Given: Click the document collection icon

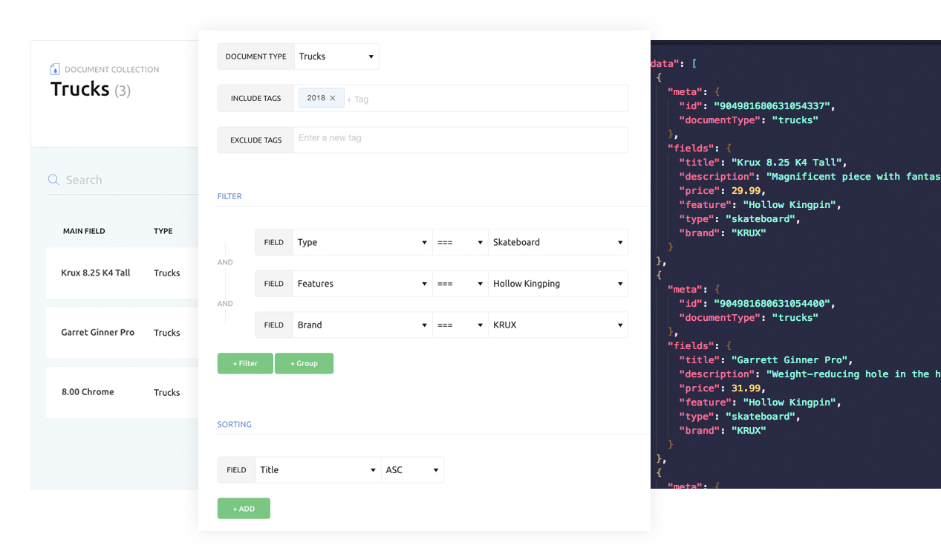Looking at the screenshot, I should pos(55,69).
